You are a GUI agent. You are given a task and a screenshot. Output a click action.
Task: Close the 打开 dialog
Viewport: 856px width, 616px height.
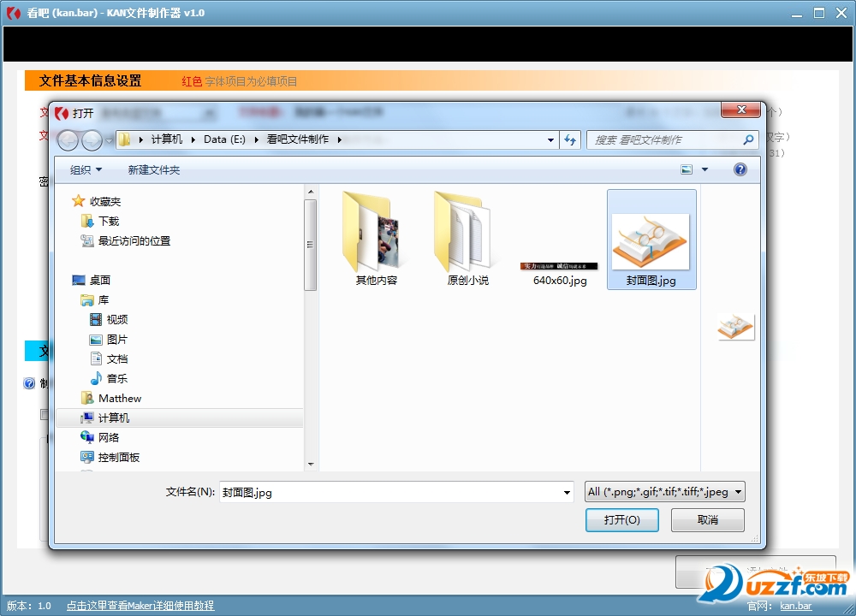(740, 110)
